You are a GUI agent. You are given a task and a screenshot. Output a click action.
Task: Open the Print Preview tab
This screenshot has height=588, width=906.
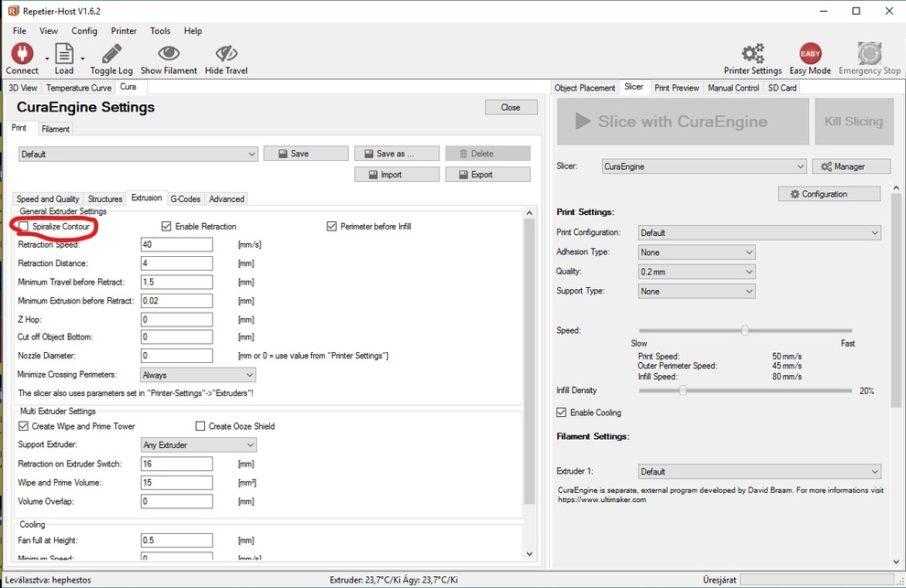click(x=676, y=88)
